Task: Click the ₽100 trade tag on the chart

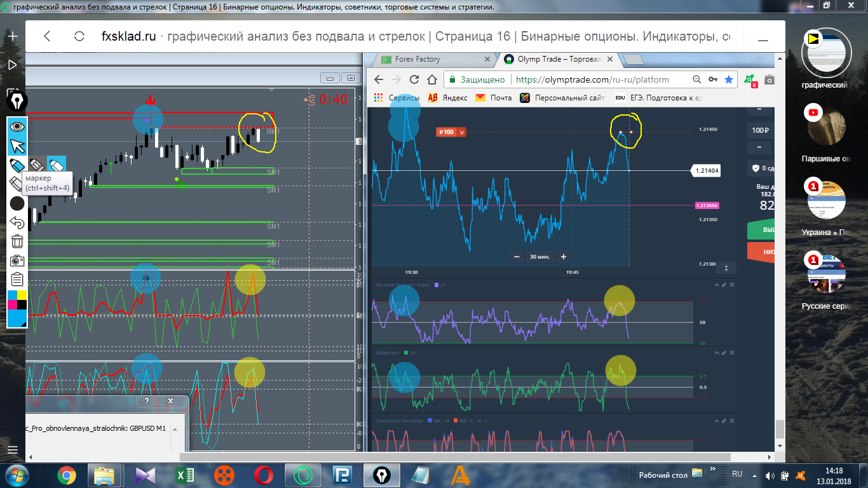Action: (451, 132)
